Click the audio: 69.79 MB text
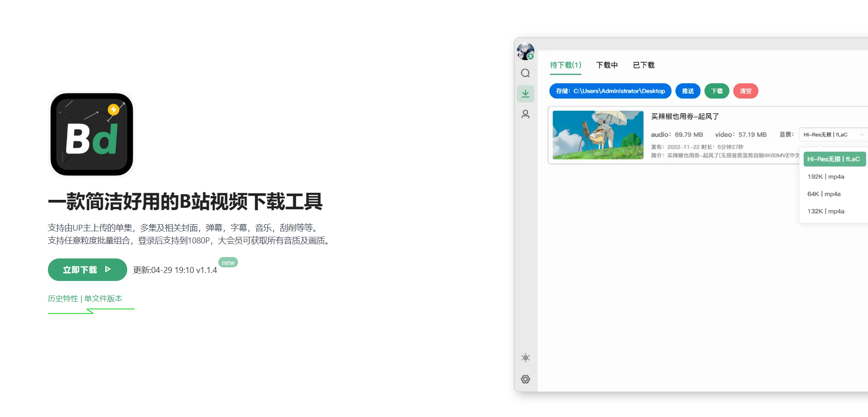Screen dimensions: 868x417 [x=677, y=135]
